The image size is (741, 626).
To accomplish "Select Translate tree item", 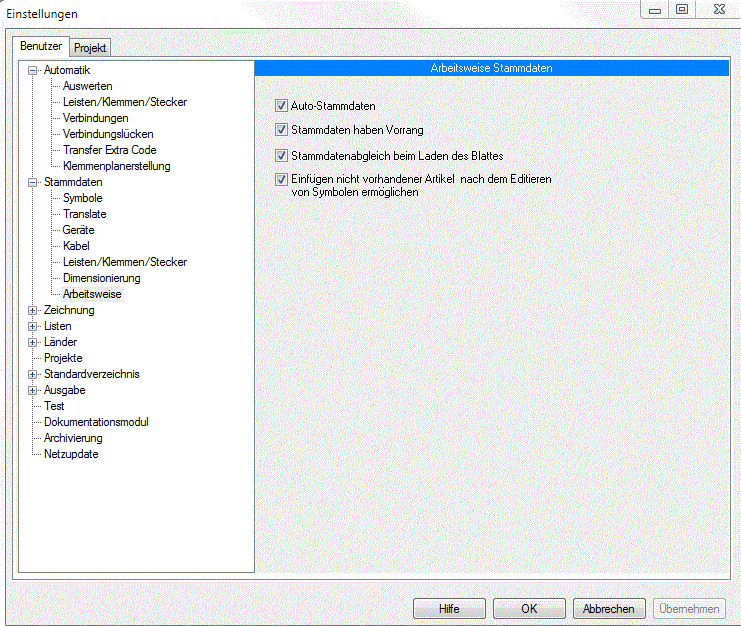I will [x=85, y=214].
